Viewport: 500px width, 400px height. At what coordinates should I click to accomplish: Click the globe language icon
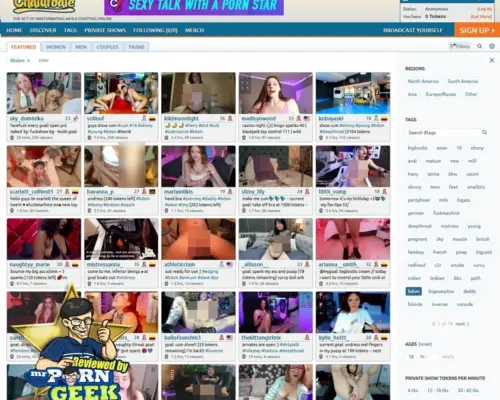(492, 46)
